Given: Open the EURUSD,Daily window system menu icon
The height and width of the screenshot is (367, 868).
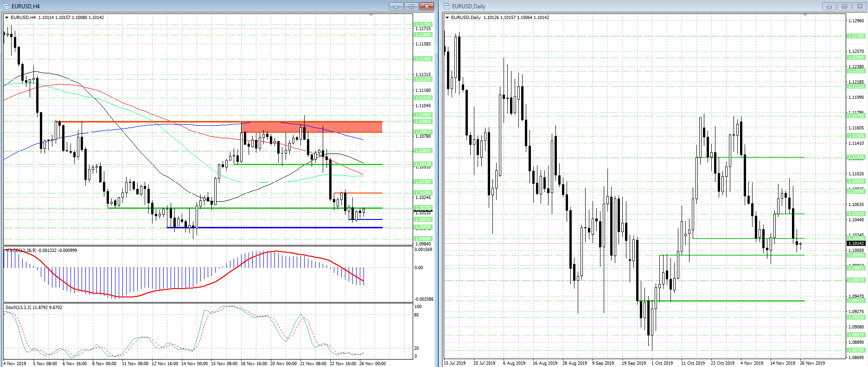Looking at the screenshot, I should tap(447, 6).
